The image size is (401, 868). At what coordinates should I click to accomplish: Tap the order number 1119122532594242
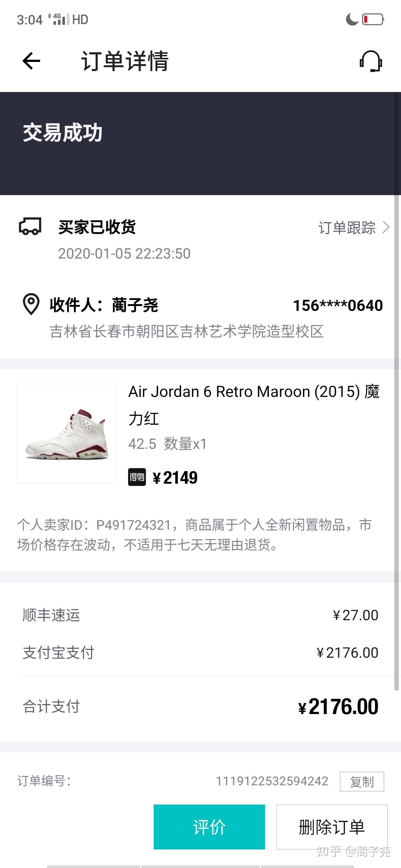click(x=272, y=781)
